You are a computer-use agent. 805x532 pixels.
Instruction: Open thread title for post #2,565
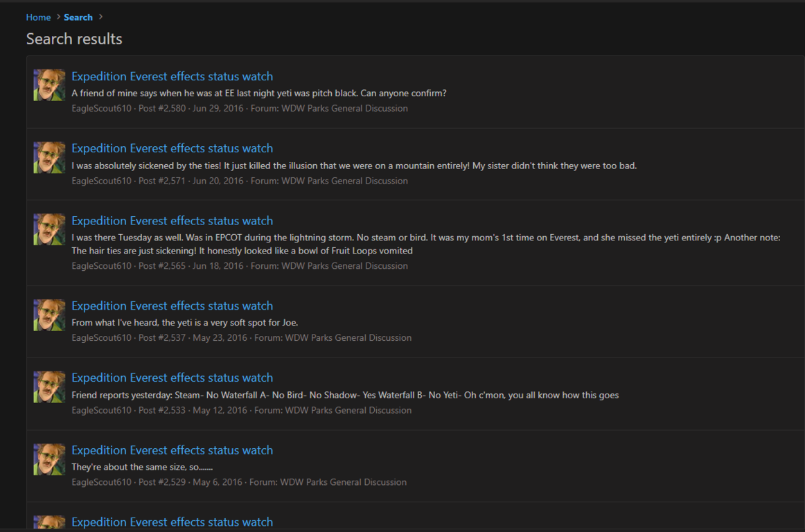coord(172,221)
